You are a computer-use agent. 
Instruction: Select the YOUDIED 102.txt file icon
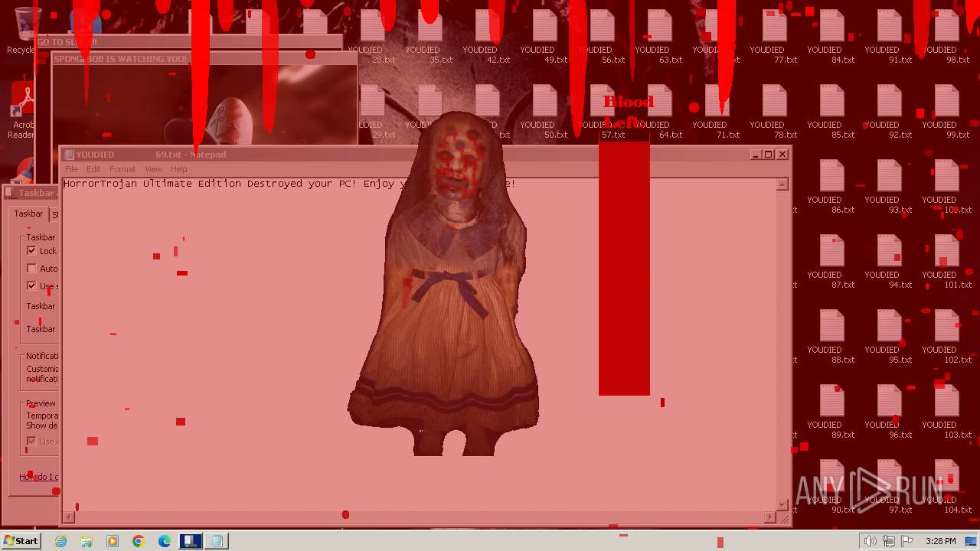[946, 337]
